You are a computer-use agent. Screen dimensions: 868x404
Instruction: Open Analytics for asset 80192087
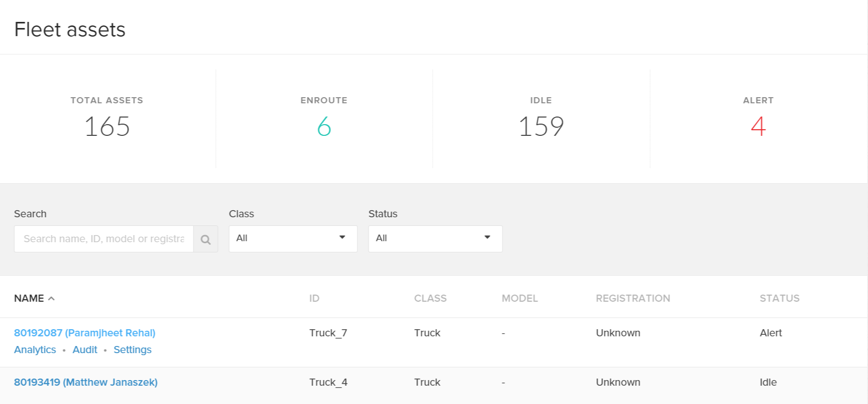pyautogui.click(x=35, y=350)
